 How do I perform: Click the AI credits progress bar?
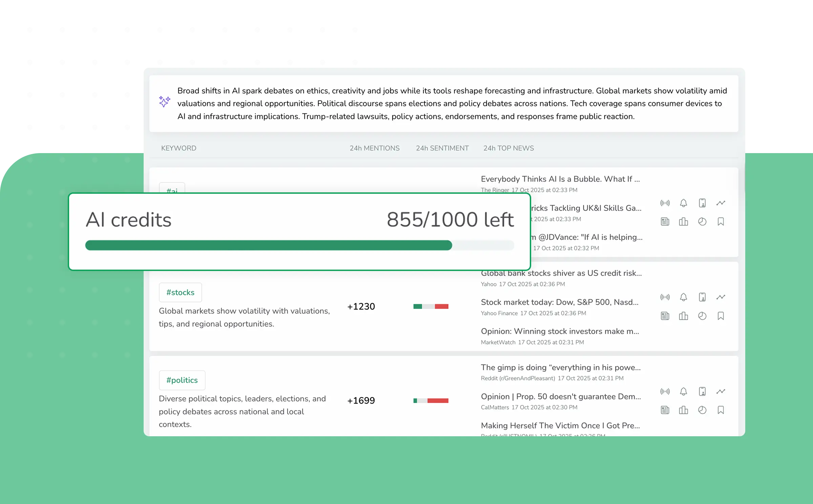click(299, 245)
